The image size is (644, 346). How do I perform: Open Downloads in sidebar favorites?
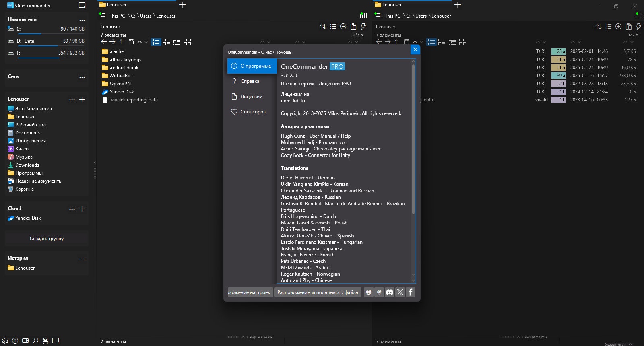click(23, 165)
